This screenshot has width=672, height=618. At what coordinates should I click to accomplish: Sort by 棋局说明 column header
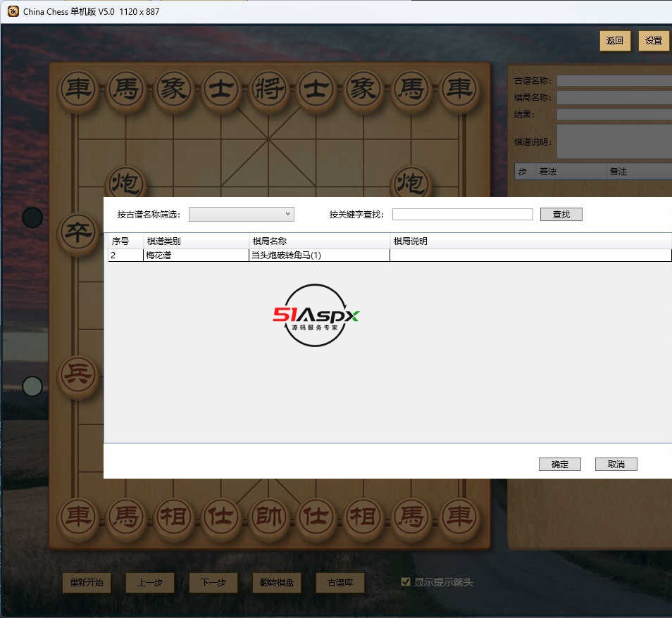pos(531,241)
